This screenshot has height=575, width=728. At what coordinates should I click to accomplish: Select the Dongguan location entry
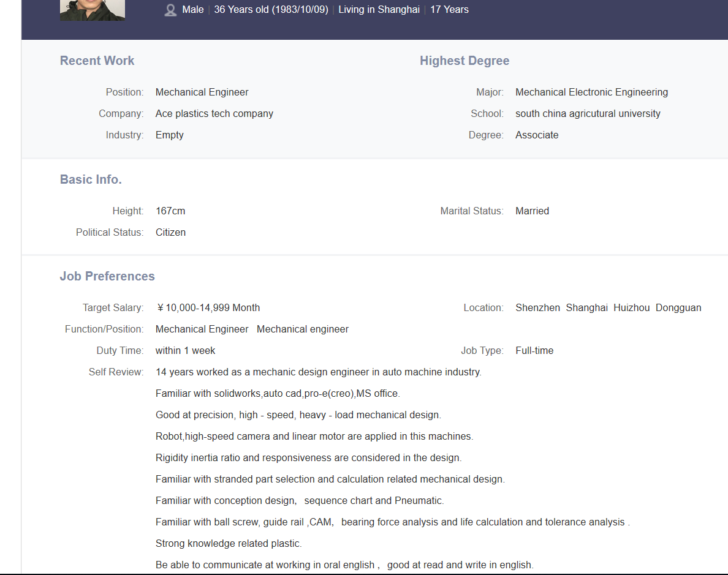[678, 307]
